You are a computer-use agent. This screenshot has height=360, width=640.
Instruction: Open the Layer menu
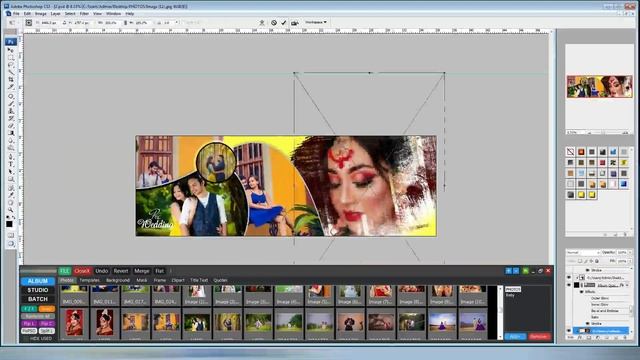tap(56, 13)
